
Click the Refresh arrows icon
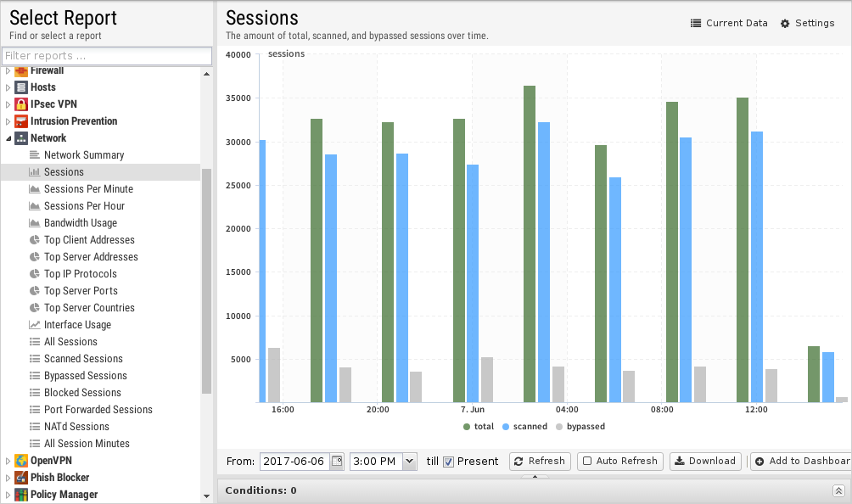point(518,461)
